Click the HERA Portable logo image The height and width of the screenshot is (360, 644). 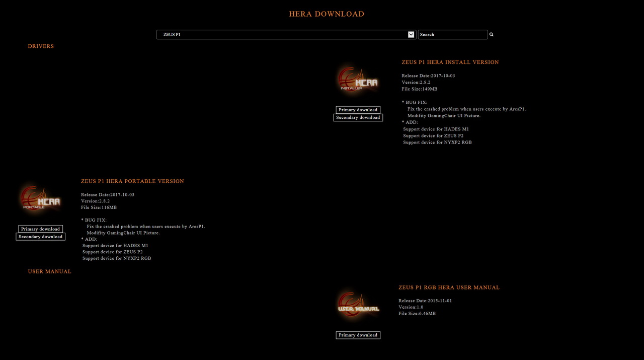[x=40, y=198]
